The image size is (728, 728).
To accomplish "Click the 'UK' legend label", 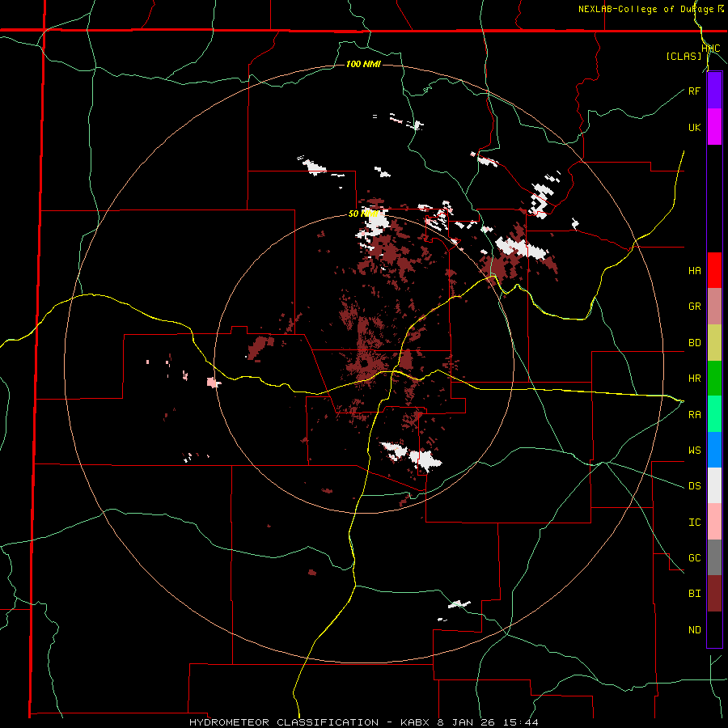I will (x=694, y=127).
